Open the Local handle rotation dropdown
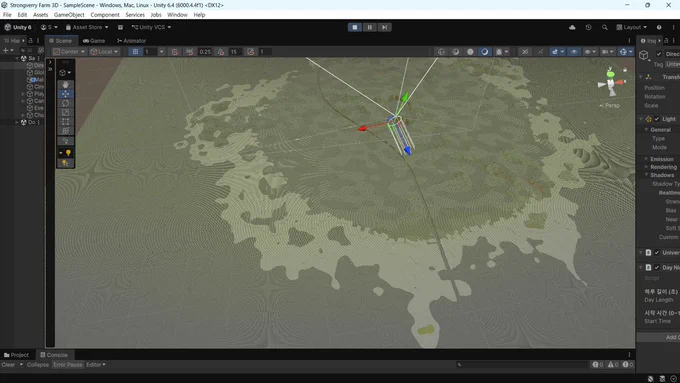The image size is (680, 383). [104, 52]
